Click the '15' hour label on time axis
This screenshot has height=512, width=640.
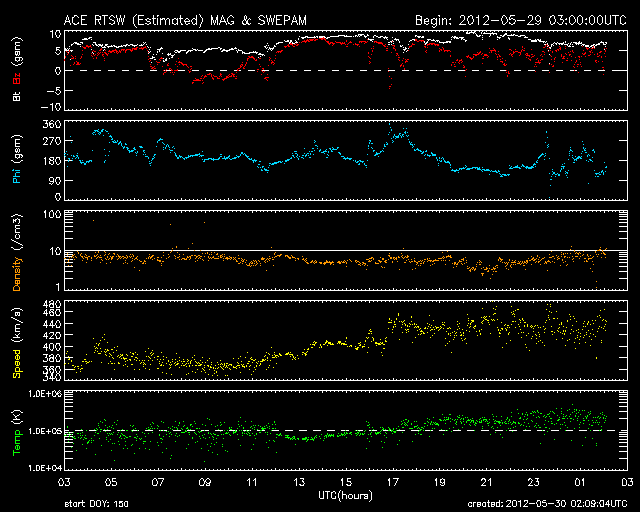click(x=346, y=483)
